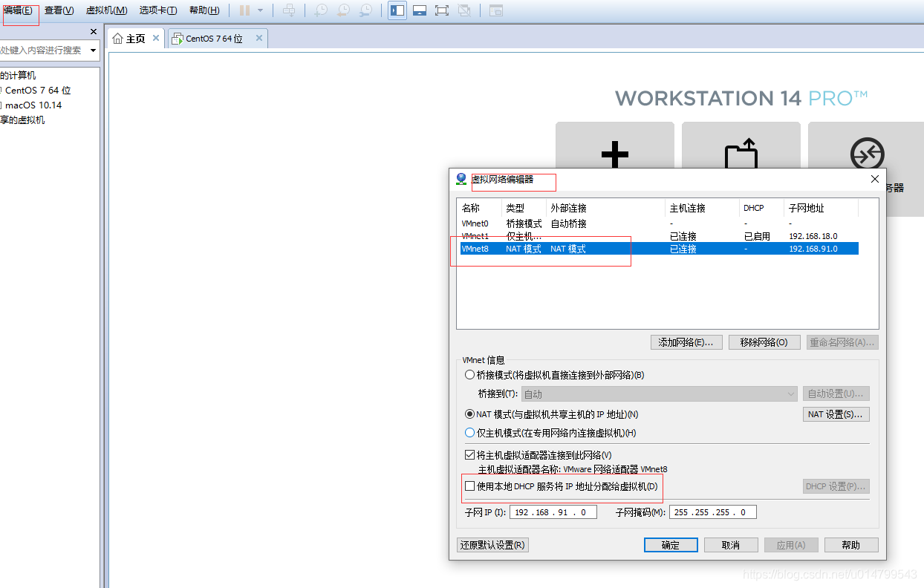Close the 主页 tab
924x588 pixels.
coord(156,38)
